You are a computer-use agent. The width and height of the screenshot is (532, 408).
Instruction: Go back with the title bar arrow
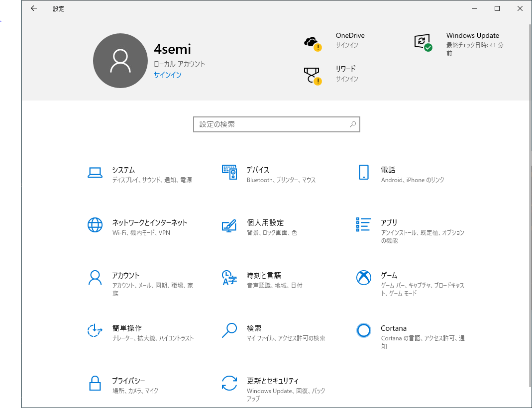34,8
